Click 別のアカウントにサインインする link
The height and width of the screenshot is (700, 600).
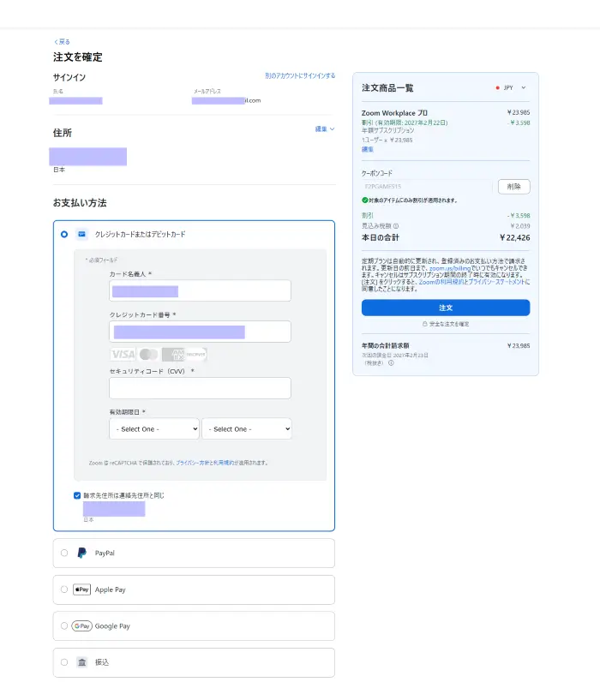pos(300,76)
